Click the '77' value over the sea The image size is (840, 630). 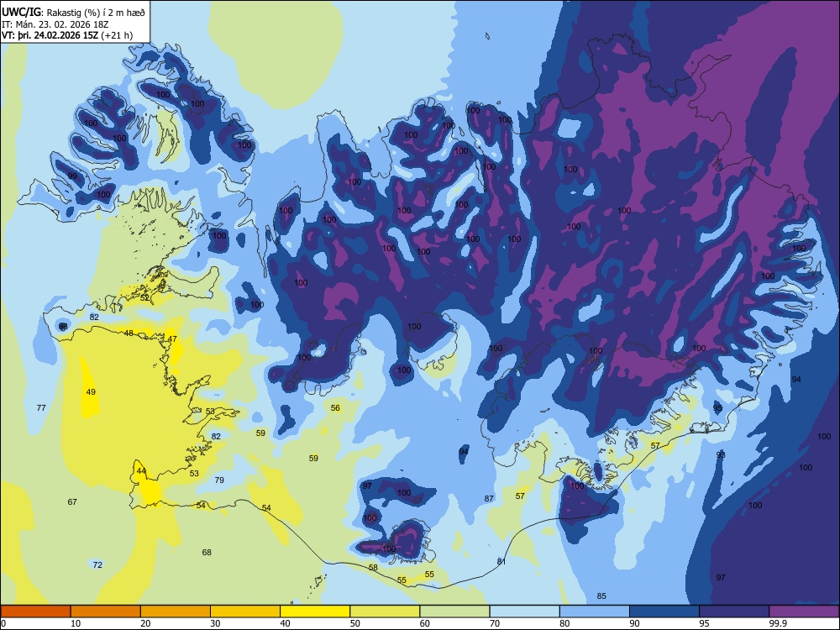41,407
